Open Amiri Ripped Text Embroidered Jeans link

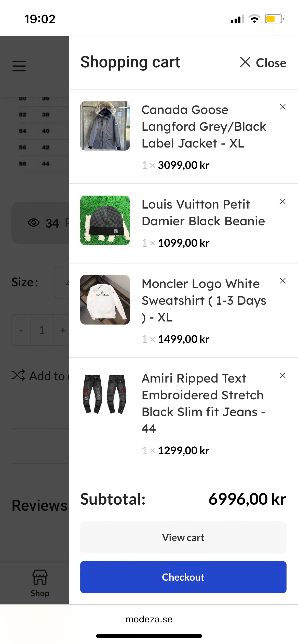click(203, 403)
